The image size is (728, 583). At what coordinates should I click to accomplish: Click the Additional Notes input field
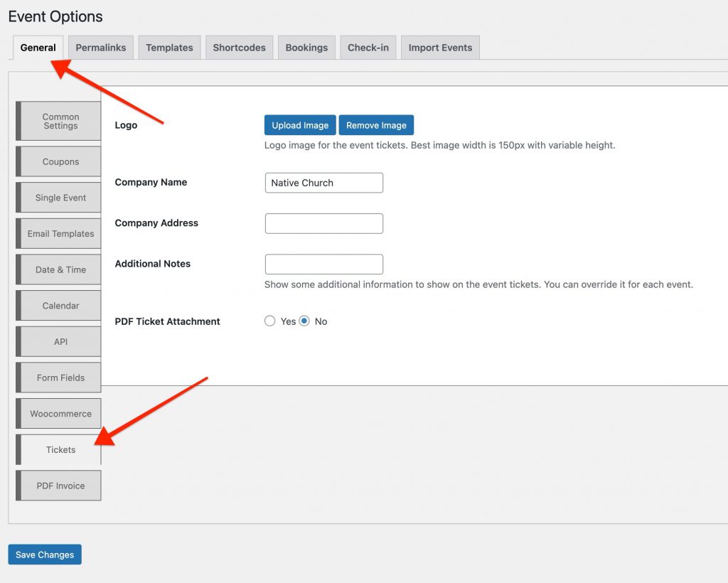(324, 264)
